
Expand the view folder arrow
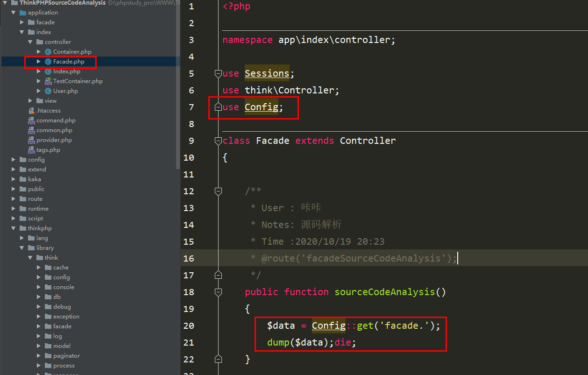pos(30,101)
